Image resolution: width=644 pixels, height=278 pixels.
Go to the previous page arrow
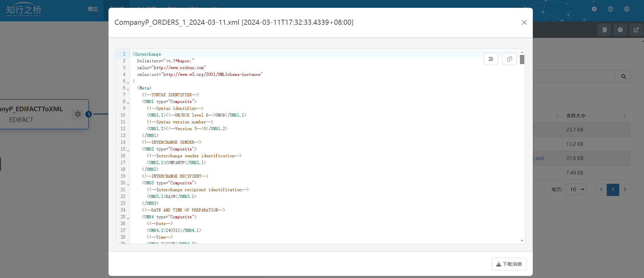pyautogui.click(x=601, y=190)
